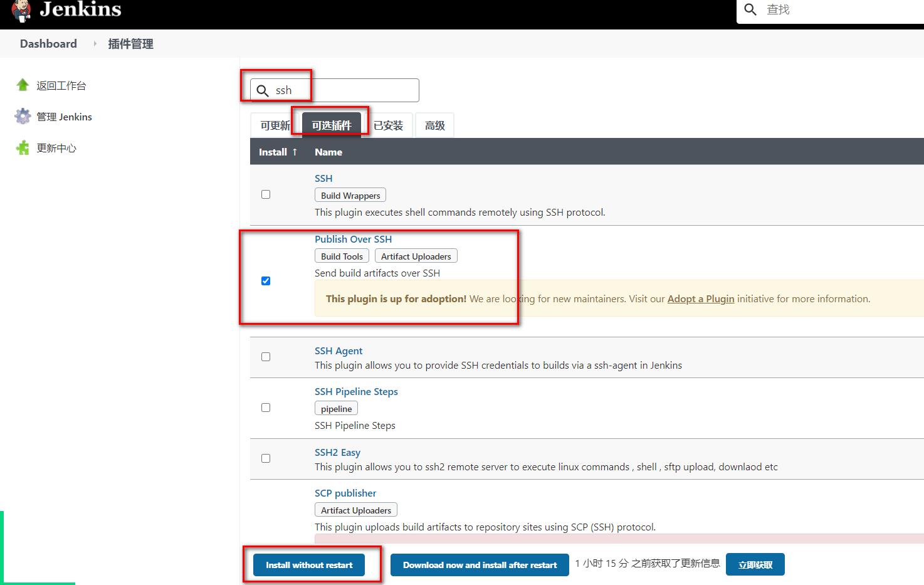Click the magnifier icon in plugin filter box
Viewport: 924px width, 585px height.
click(x=263, y=90)
